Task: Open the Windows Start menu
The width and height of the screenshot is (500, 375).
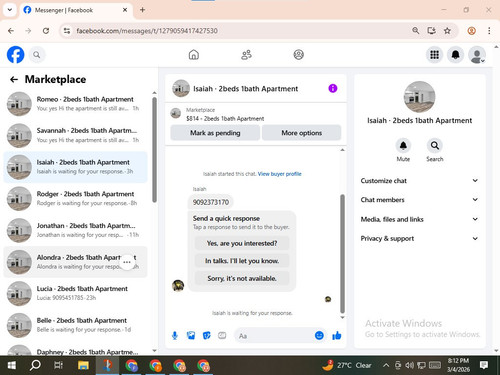Action: click(x=12, y=365)
